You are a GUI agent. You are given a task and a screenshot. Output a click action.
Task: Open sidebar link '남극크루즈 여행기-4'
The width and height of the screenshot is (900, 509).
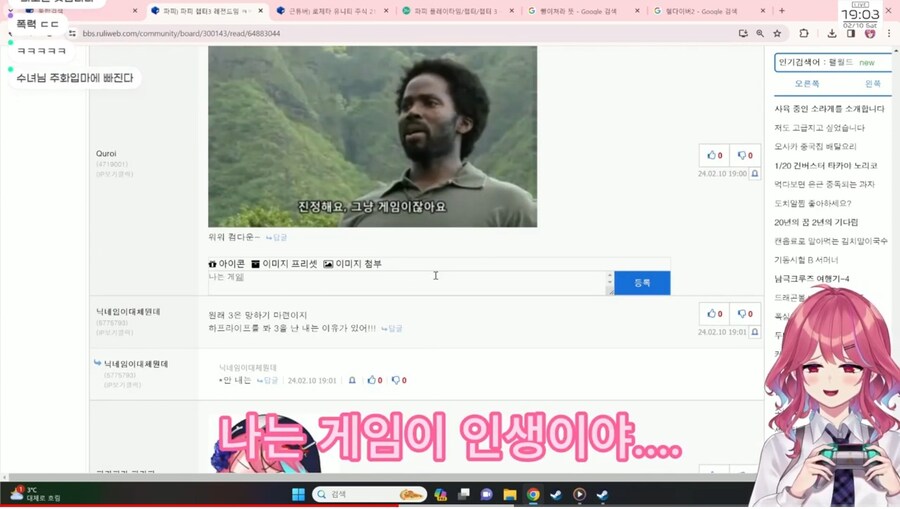tap(812, 278)
